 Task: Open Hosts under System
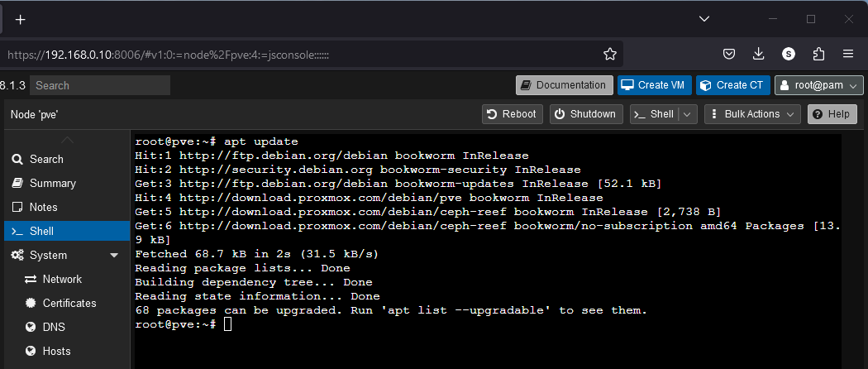(66, 352)
